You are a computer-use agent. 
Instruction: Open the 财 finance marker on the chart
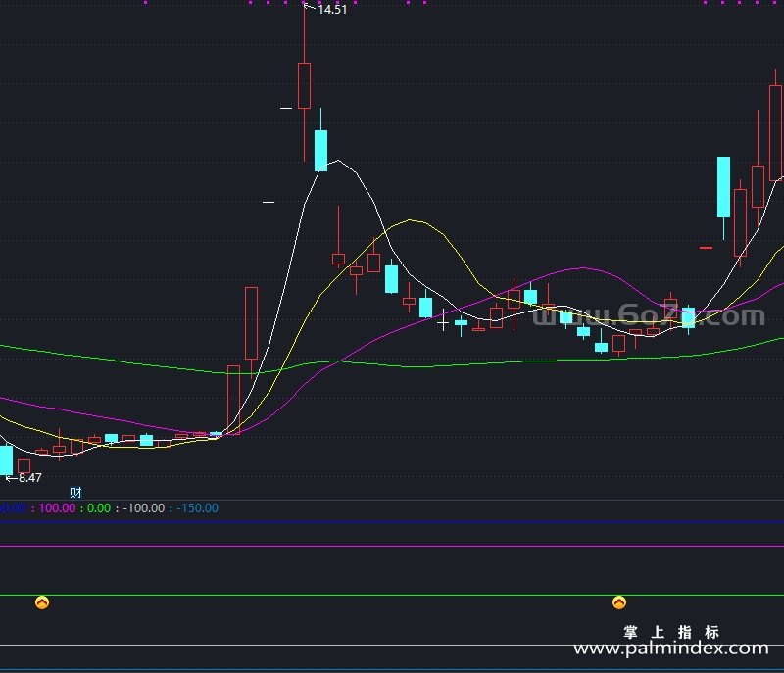[75, 493]
